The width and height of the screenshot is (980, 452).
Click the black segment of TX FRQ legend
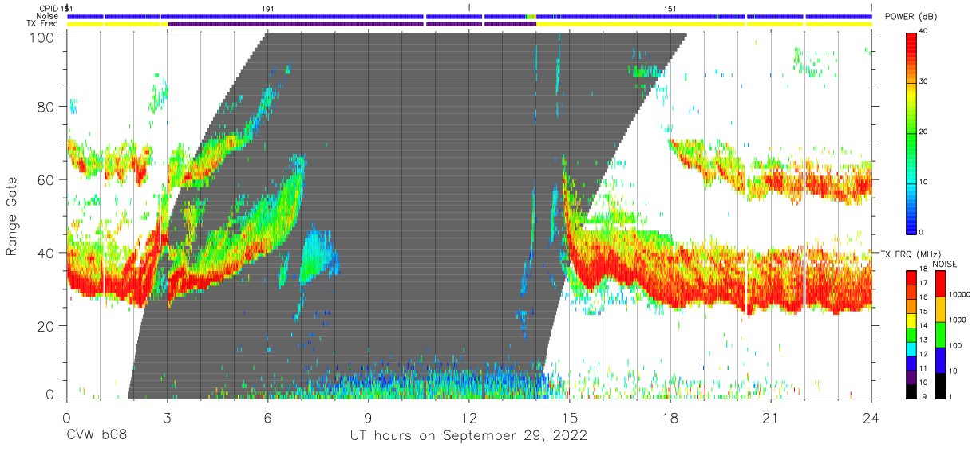912,390
